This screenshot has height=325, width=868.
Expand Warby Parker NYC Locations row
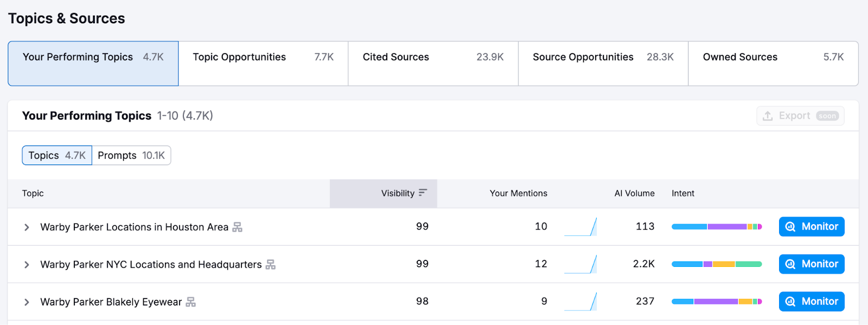27,265
